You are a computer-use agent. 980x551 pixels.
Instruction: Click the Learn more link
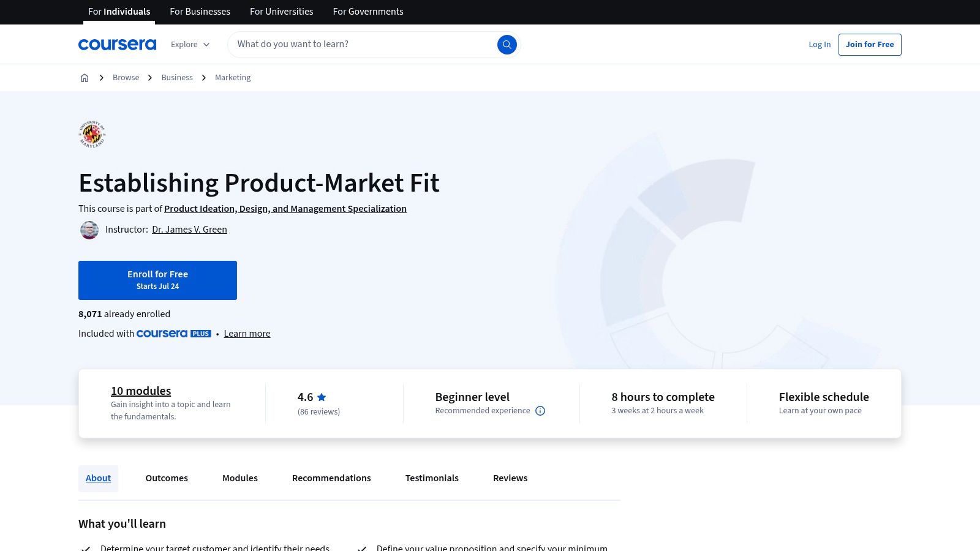(x=247, y=334)
